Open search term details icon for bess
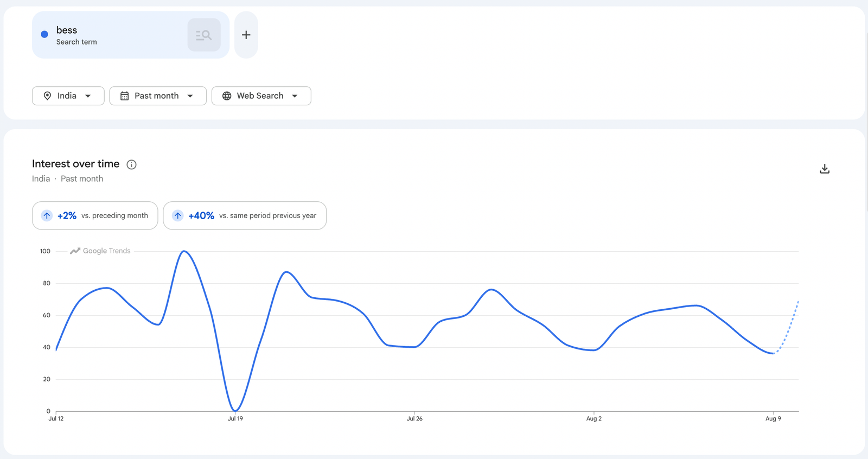The image size is (868, 459). [204, 35]
